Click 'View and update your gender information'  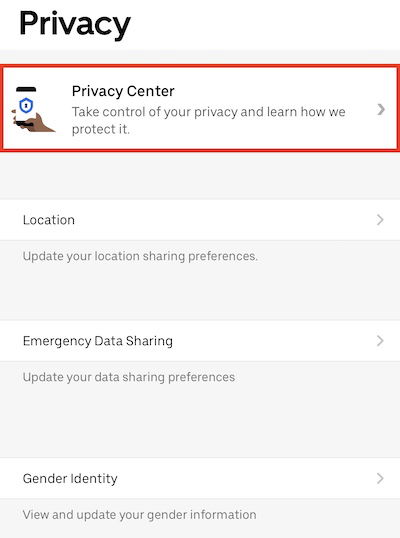(x=139, y=515)
